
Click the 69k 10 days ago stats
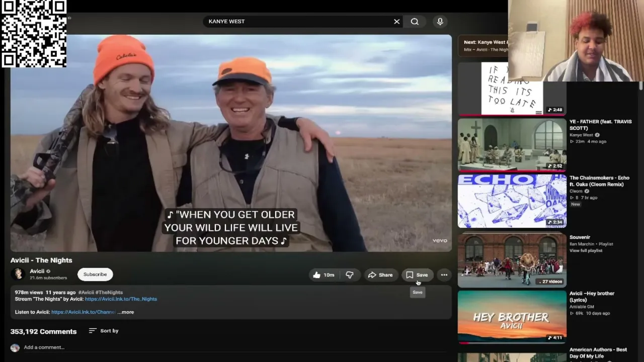coord(590,313)
